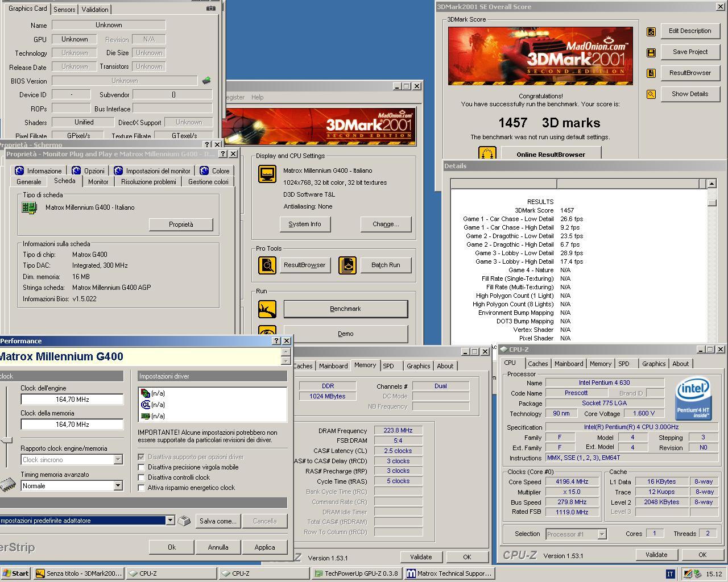
Task: Click the IT language indicator in the tray
Action: [x=670, y=574]
